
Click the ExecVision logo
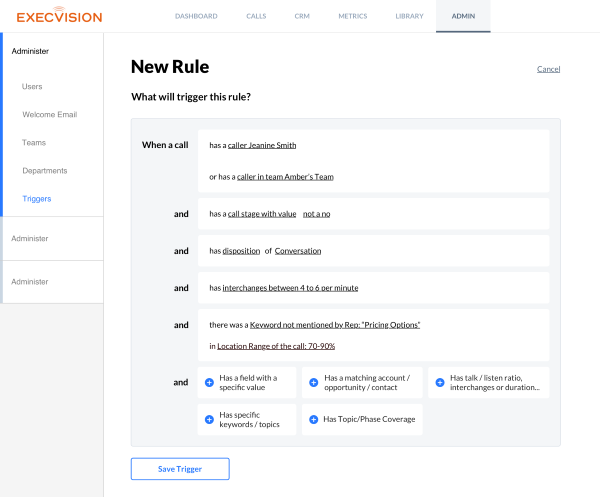[x=59, y=16]
